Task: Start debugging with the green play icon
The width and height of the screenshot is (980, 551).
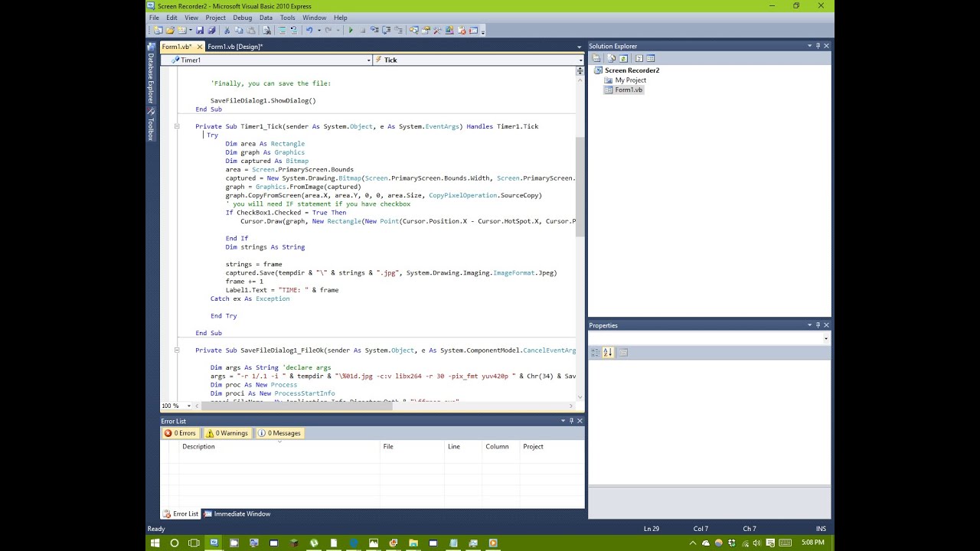Action: [x=351, y=31]
